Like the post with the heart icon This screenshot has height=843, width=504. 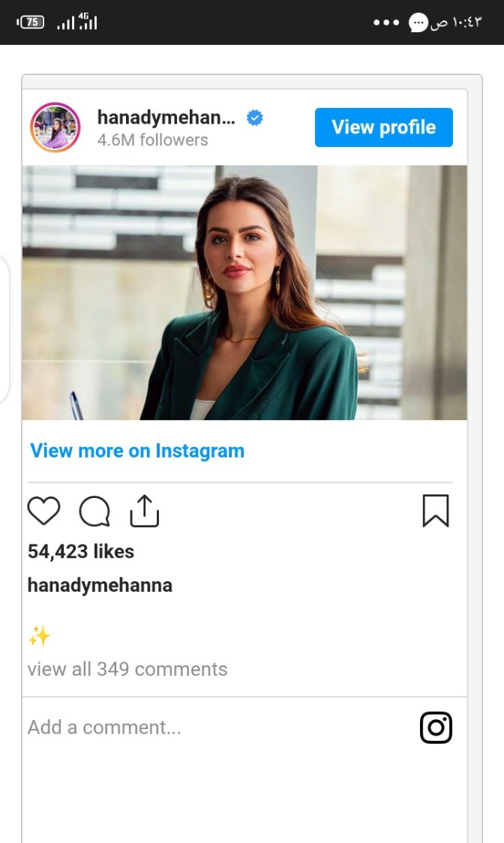click(x=43, y=511)
